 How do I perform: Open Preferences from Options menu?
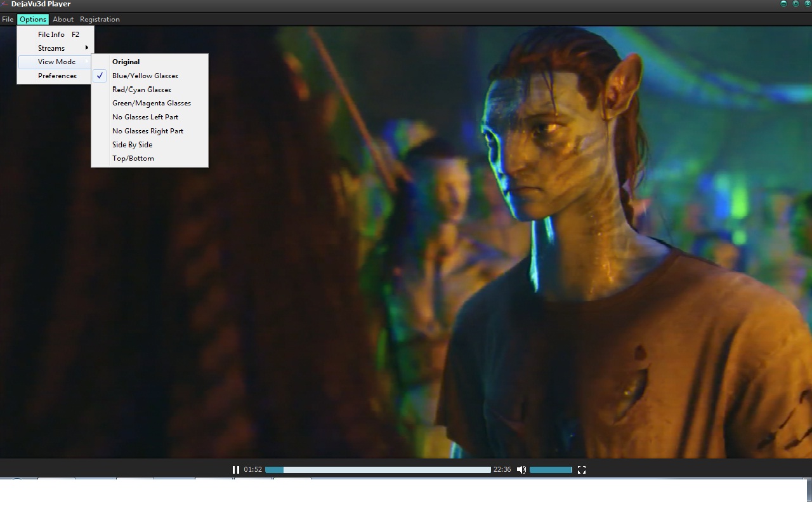coord(57,76)
